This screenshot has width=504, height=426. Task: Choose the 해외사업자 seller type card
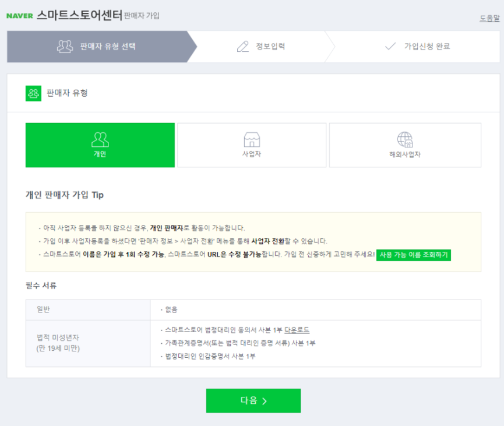(x=405, y=145)
